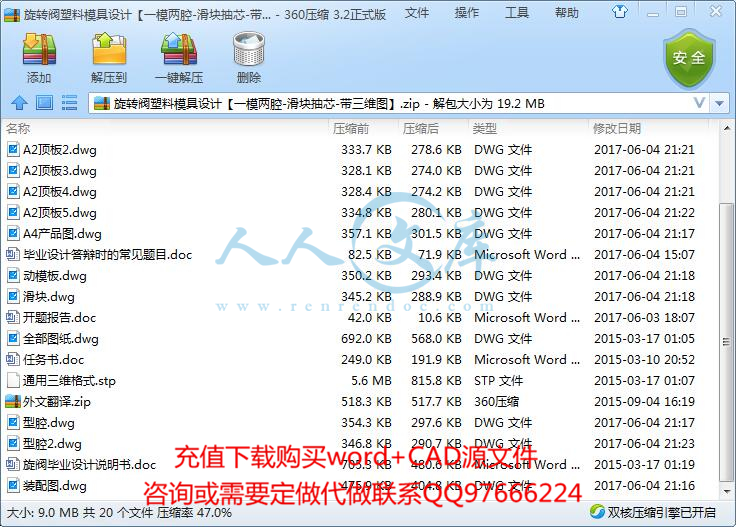Open the 文件 menu
The height and width of the screenshot is (527, 736).
point(416,13)
